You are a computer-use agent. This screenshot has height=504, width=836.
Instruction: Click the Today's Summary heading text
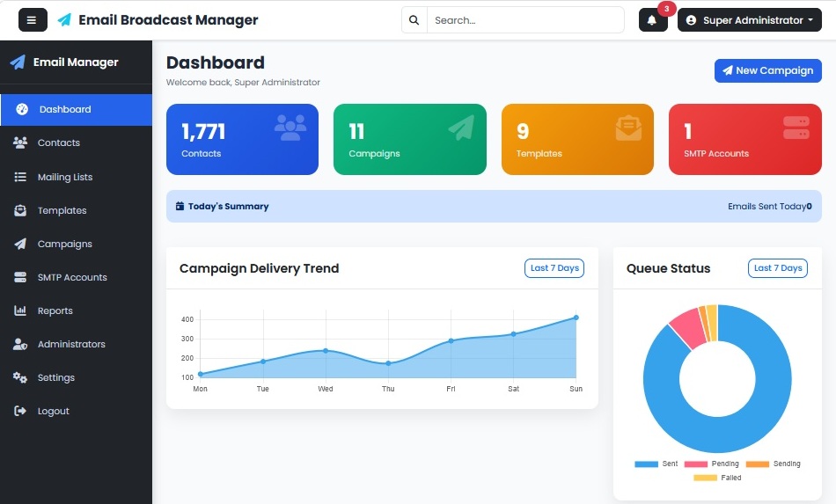coord(228,206)
